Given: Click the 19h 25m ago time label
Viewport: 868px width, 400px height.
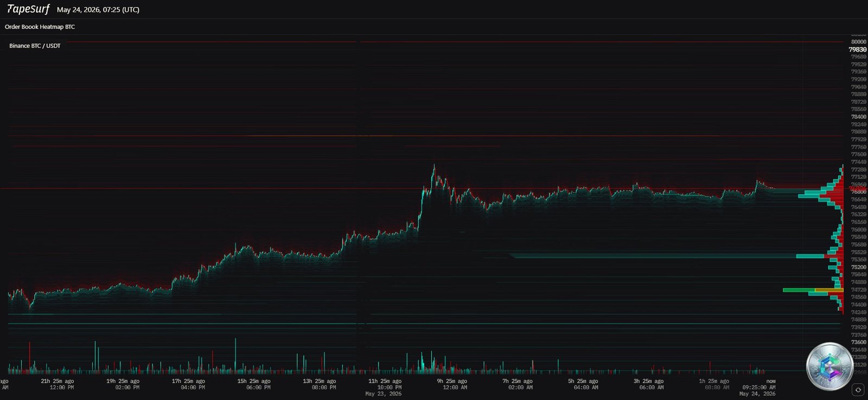Looking at the screenshot, I should [123, 381].
